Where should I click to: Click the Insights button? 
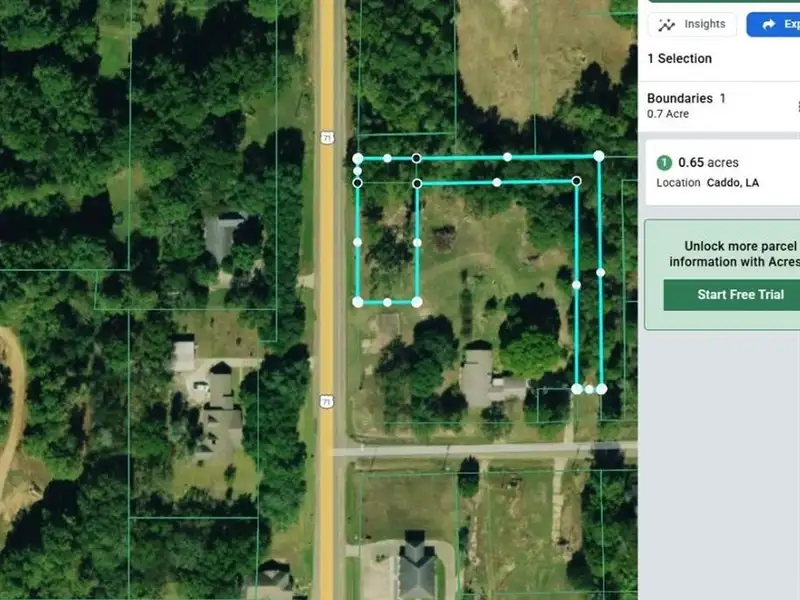coord(692,24)
